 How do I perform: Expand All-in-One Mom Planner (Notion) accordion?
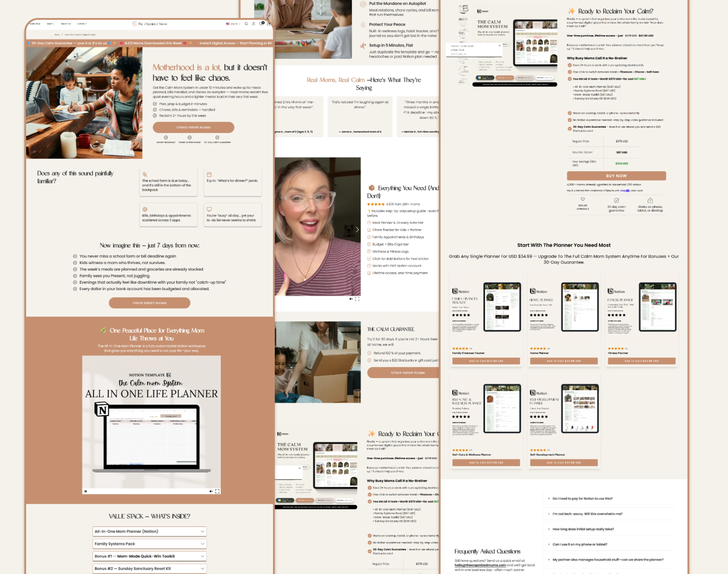click(x=150, y=531)
